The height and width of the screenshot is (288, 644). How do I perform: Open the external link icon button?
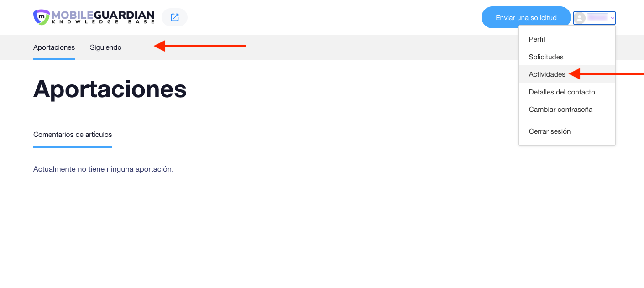(x=174, y=17)
